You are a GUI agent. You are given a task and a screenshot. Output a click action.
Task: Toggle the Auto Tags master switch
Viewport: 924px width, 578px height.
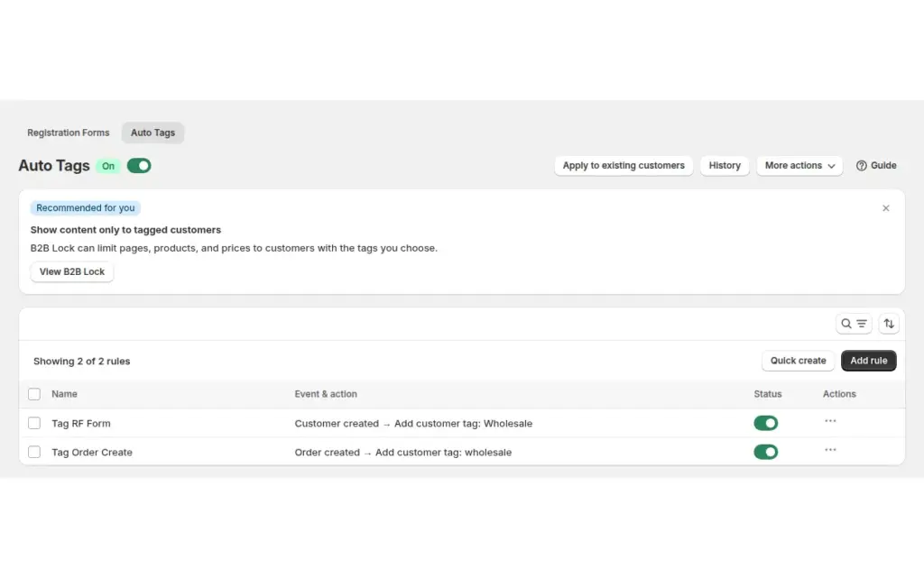point(139,166)
